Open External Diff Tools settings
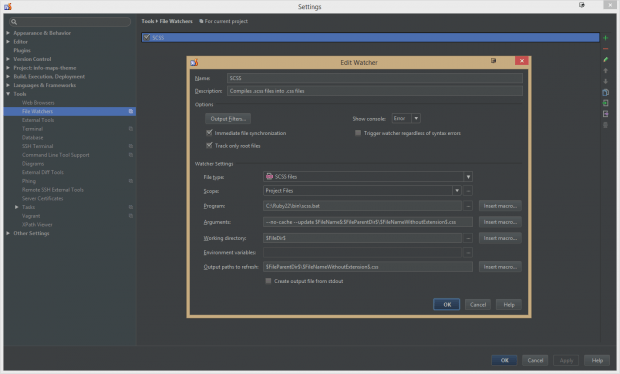The image size is (620, 374). pyautogui.click(x=43, y=172)
